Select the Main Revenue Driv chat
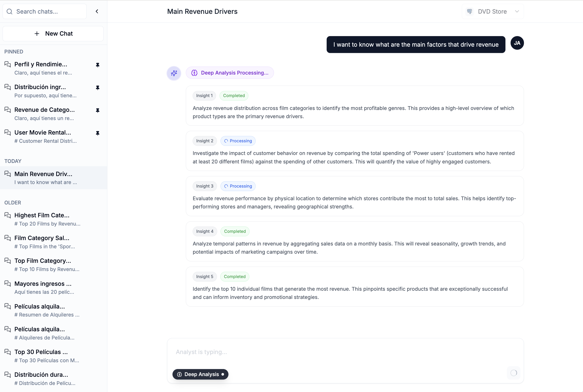The width and height of the screenshot is (583, 392). (x=44, y=178)
